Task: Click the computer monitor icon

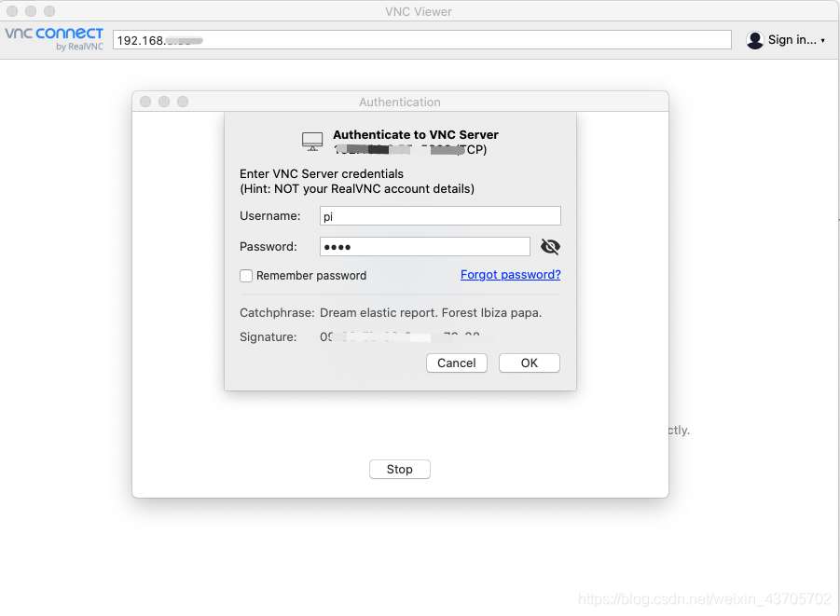Action: pyautogui.click(x=312, y=142)
